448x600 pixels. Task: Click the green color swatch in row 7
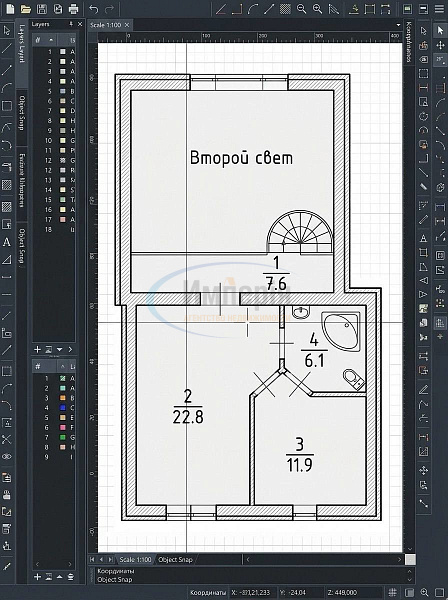63,437
